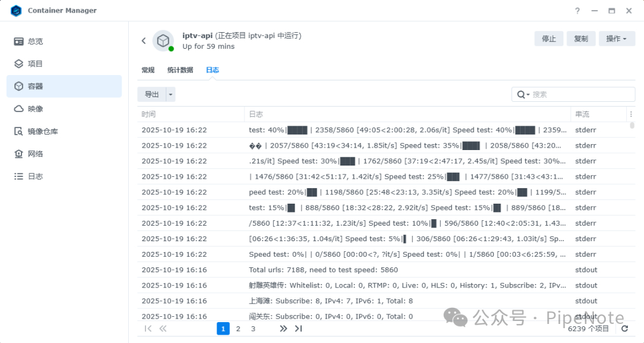Select 映像 image in the sidebar

[x=35, y=109]
